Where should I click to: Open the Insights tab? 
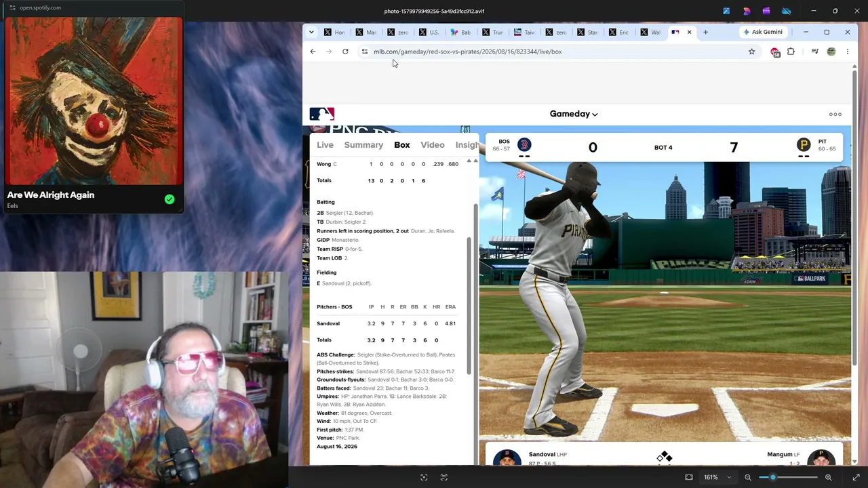coord(467,145)
